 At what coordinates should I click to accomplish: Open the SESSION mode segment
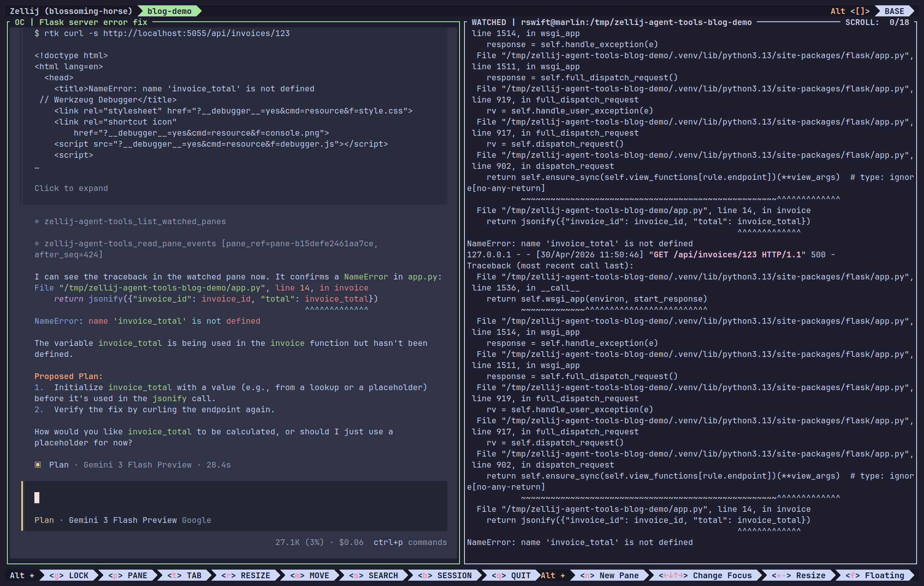point(445,575)
